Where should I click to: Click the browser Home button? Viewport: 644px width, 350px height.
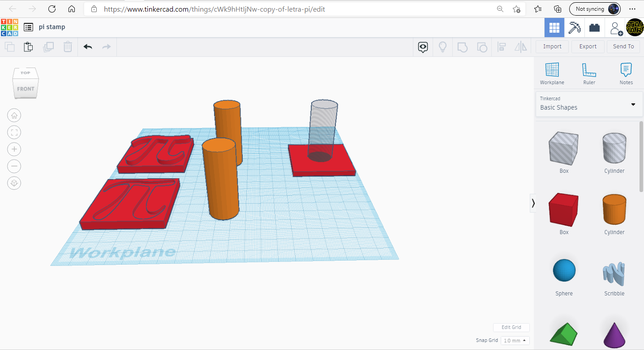coord(71,9)
